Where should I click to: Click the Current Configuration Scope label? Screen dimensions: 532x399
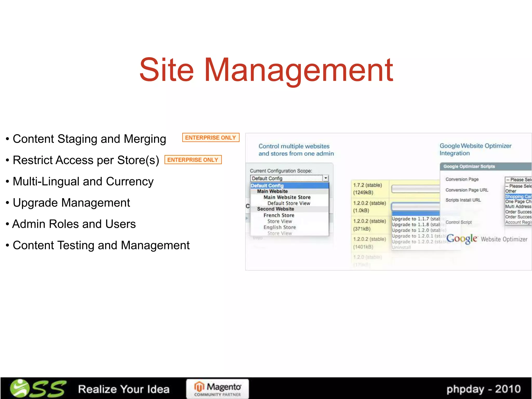point(281,171)
